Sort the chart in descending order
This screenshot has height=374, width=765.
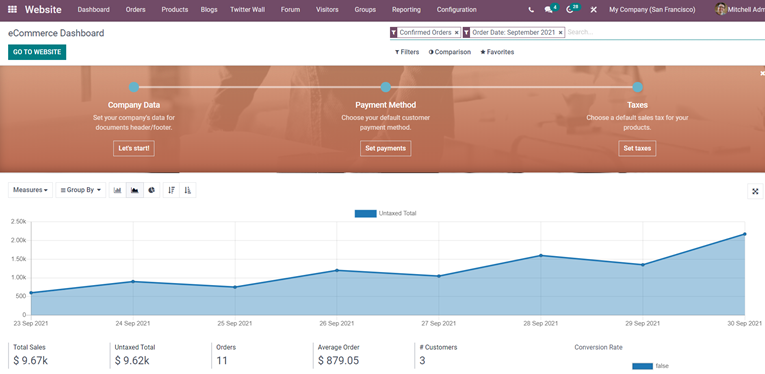171,190
